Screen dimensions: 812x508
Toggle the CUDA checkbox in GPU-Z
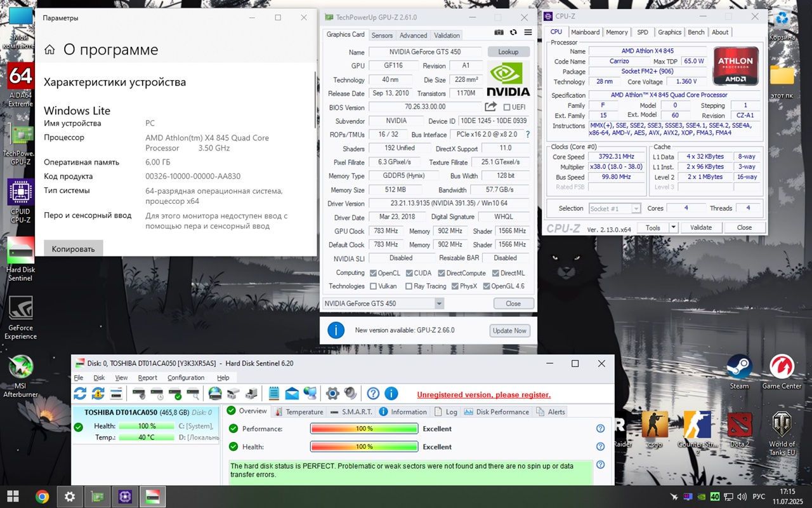[x=409, y=273]
